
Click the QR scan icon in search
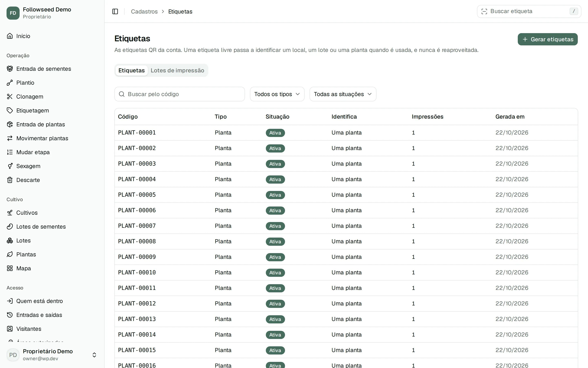(x=484, y=11)
